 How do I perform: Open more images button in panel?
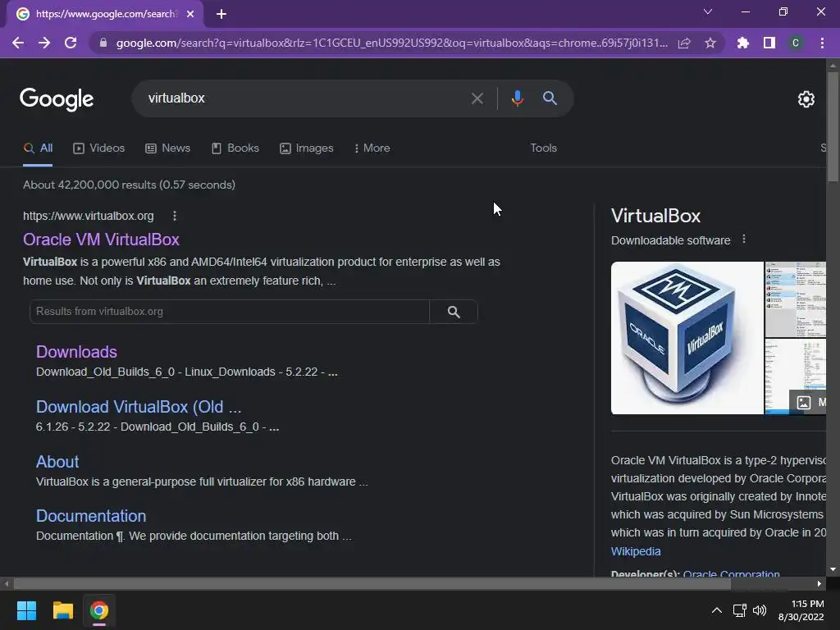click(808, 402)
